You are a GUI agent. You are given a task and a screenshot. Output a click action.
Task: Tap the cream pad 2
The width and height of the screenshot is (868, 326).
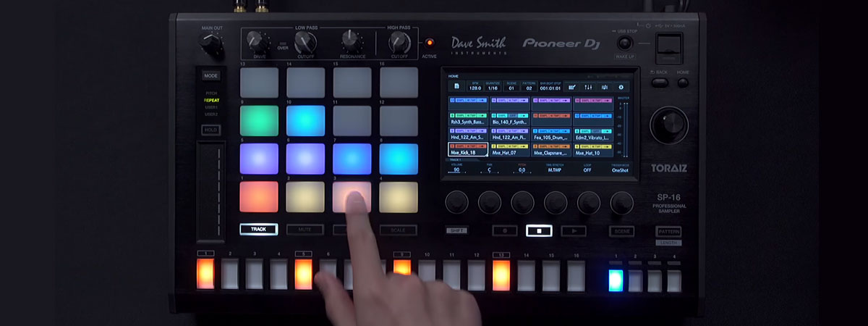[x=305, y=196]
